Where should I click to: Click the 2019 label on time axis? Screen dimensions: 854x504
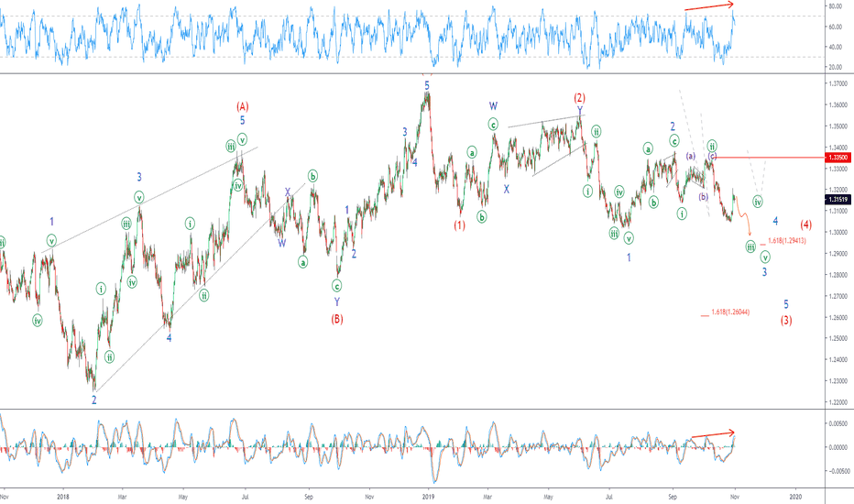pos(428,497)
